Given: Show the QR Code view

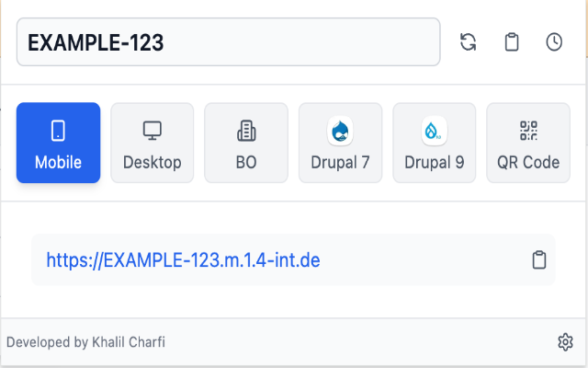Looking at the screenshot, I should point(528,143).
